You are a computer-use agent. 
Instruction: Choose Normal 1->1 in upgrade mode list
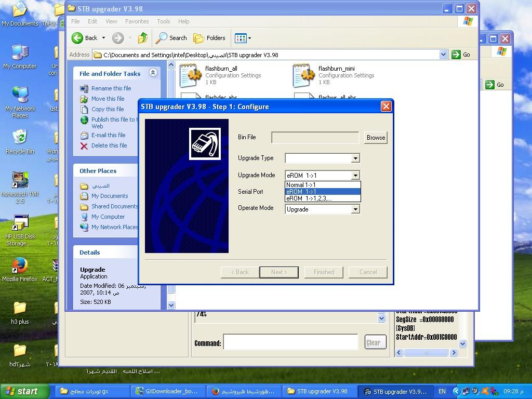tap(323, 185)
